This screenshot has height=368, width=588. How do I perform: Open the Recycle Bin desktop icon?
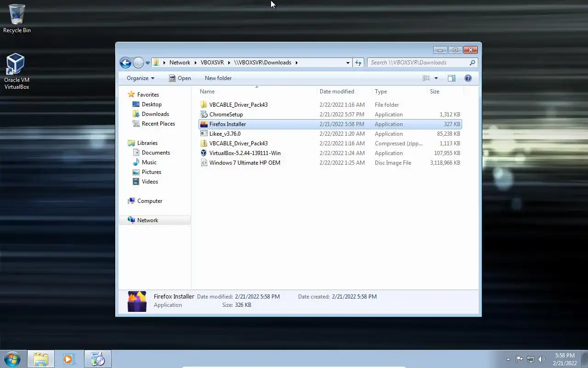pyautogui.click(x=17, y=18)
